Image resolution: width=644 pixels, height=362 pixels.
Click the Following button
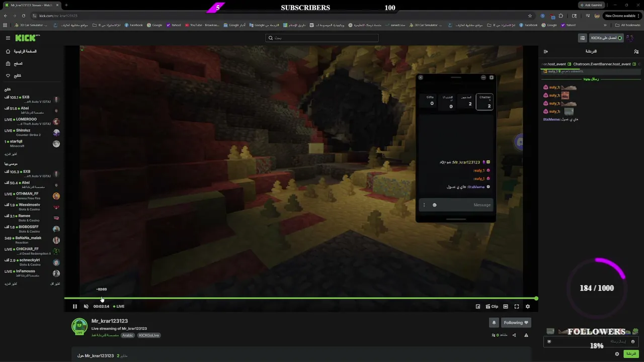(x=516, y=323)
